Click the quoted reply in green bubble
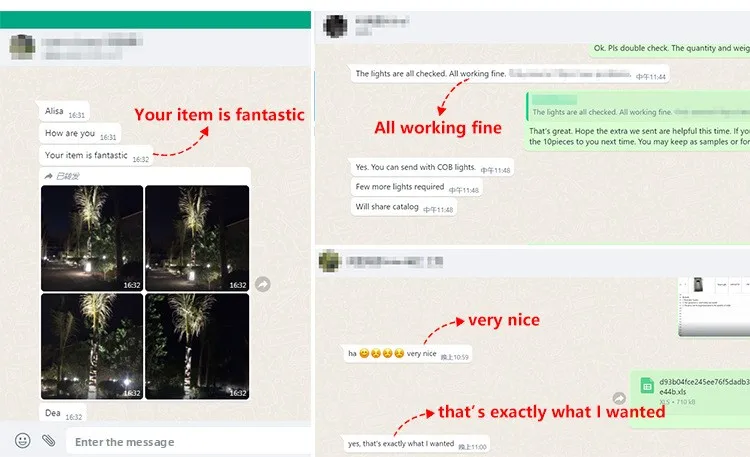Viewport: 750px width, 457px height. 639,107
